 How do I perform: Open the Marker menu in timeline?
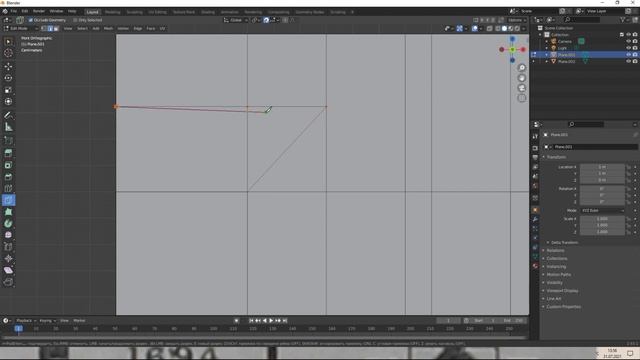point(79,321)
